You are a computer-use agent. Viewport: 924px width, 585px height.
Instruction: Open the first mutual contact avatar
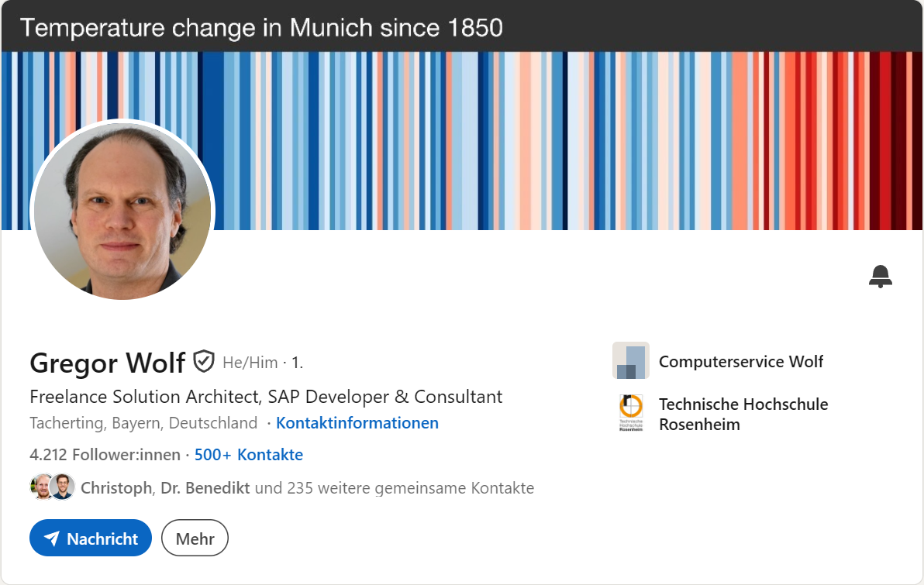pyautogui.click(x=42, y=487)
